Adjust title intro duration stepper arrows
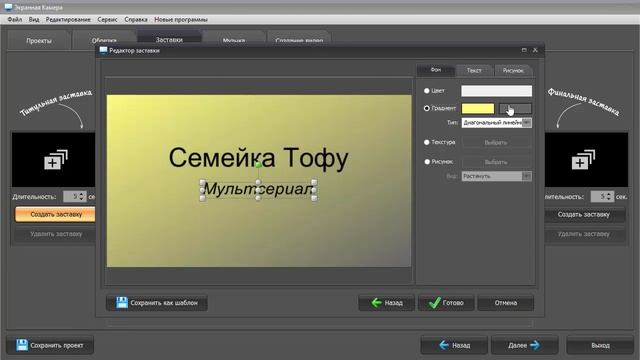 82,196
